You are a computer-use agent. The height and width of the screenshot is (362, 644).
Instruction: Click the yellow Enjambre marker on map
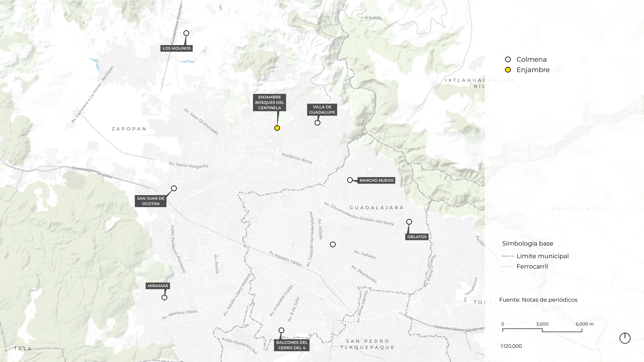277,128
